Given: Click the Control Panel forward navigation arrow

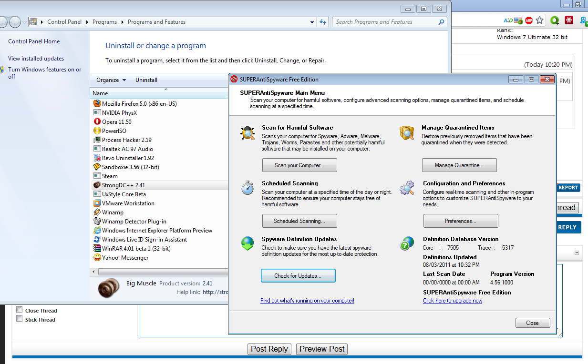Looking at the screenshot, I should point(15,22).
